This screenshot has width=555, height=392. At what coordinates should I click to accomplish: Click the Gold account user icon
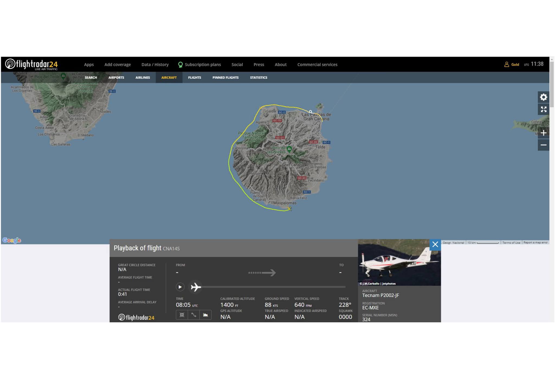506,64
